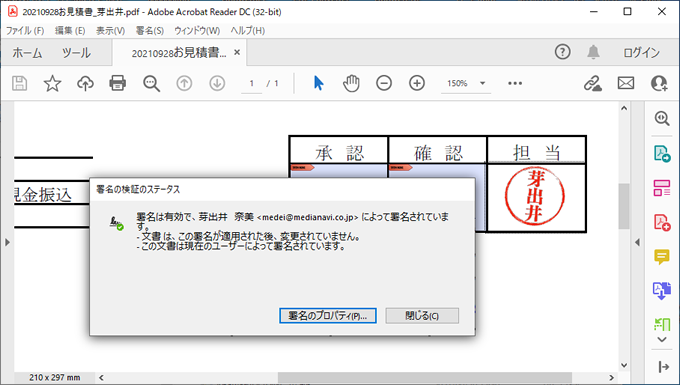This screenshot has height=385, width=680.
Task: Open Create PDF tool in sidebar
Action: [662, 222]
